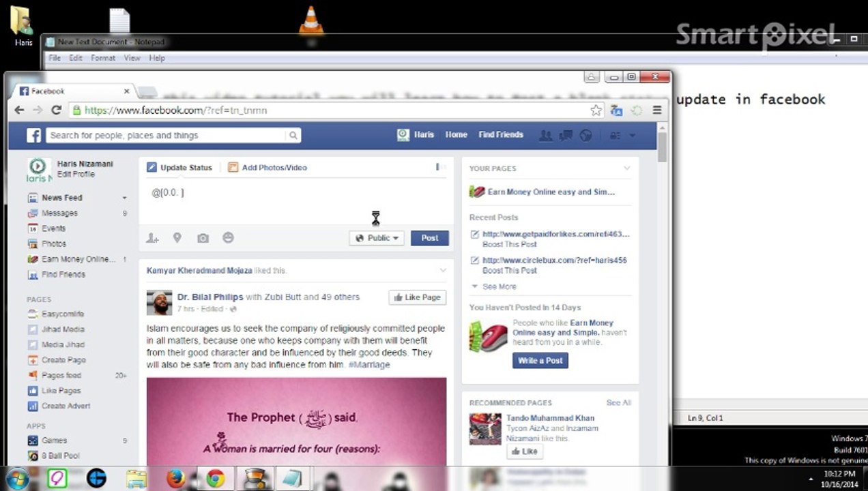The width and height of the screenshot is (868, 491).
Task: Open Messages icon in Facebook header
Action: pos(565,135)
